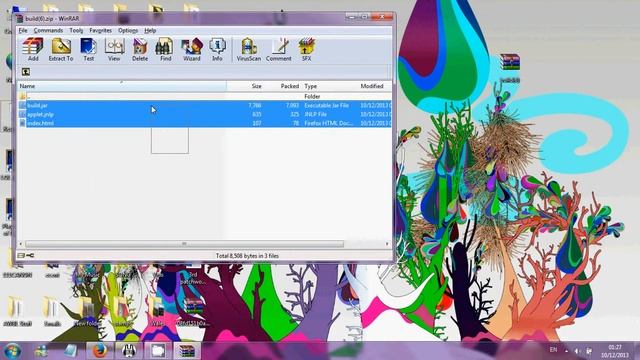Open the 'New folder' desktop icon
The width and height of the screenshot is (640, 360).
[87, 313]
